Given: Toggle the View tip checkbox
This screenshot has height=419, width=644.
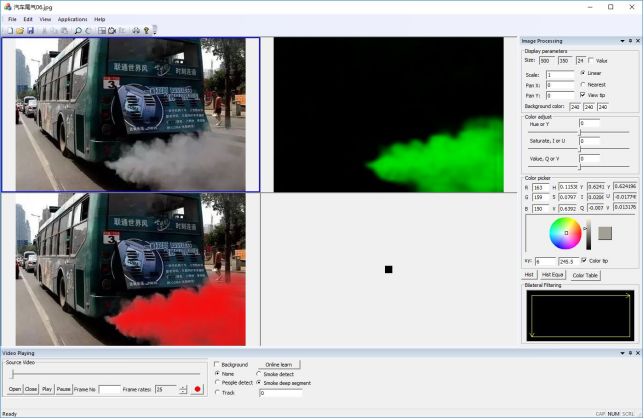Looking at the screenshot, I should click(x=583, y=95).
